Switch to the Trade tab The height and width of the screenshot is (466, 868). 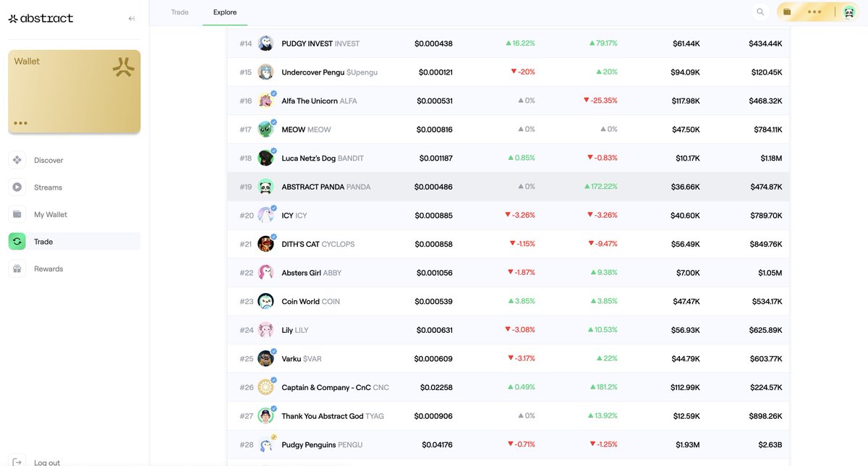pyautogui.click(x=179, y=12)
